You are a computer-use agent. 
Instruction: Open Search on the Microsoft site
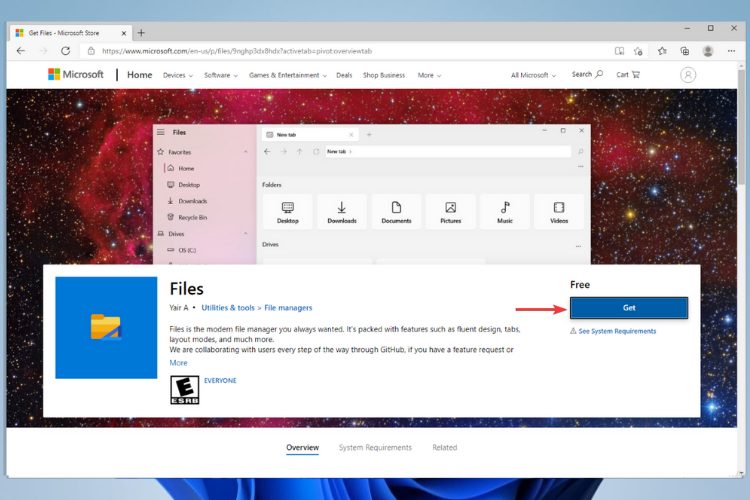click(x=587, y=74)
